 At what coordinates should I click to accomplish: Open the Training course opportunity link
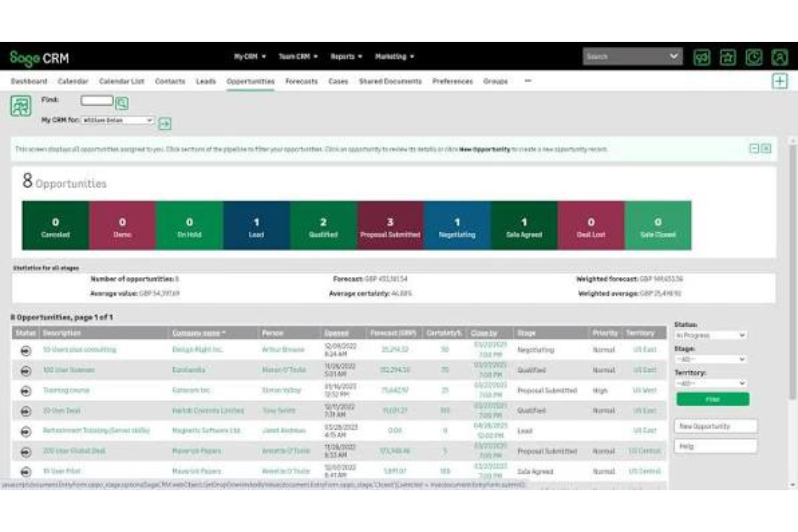(x=66, y=390)
